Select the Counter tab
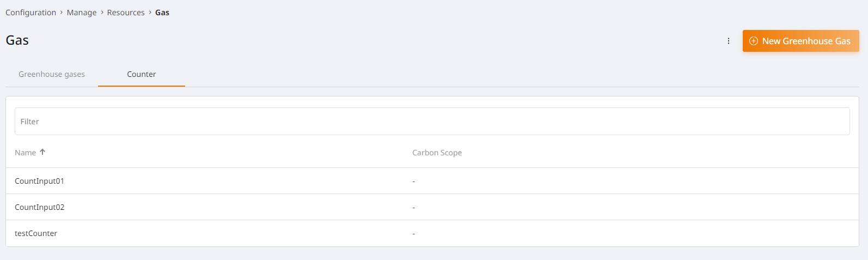 tap(142, 74)
